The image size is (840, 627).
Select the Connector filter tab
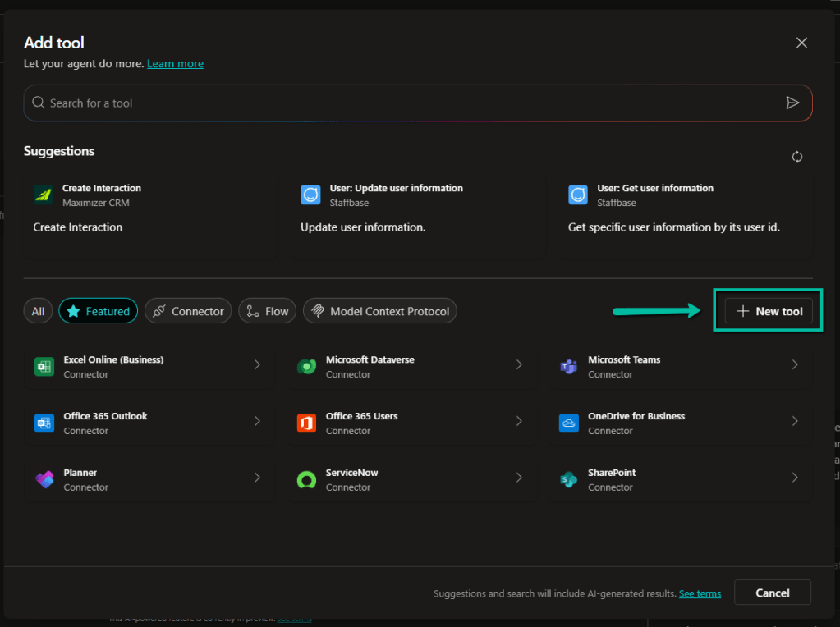(188, 311)
